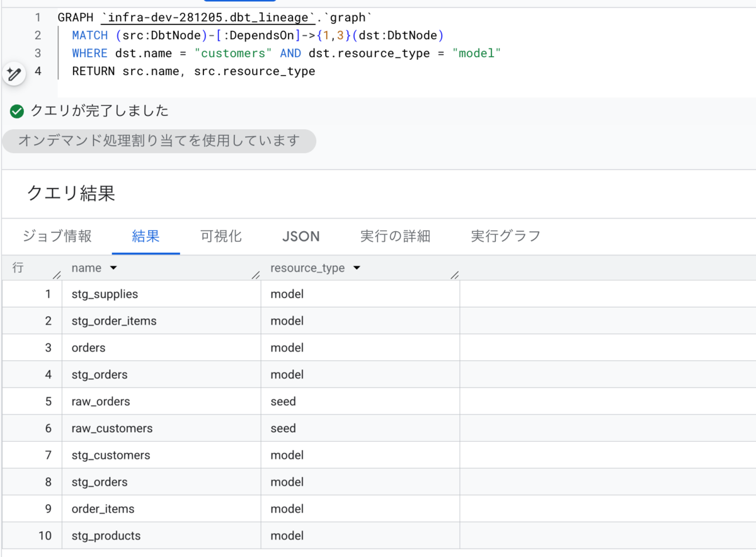Click line 2 of the query editor
This screenshot has width=756, height=557.
[258, 35]
